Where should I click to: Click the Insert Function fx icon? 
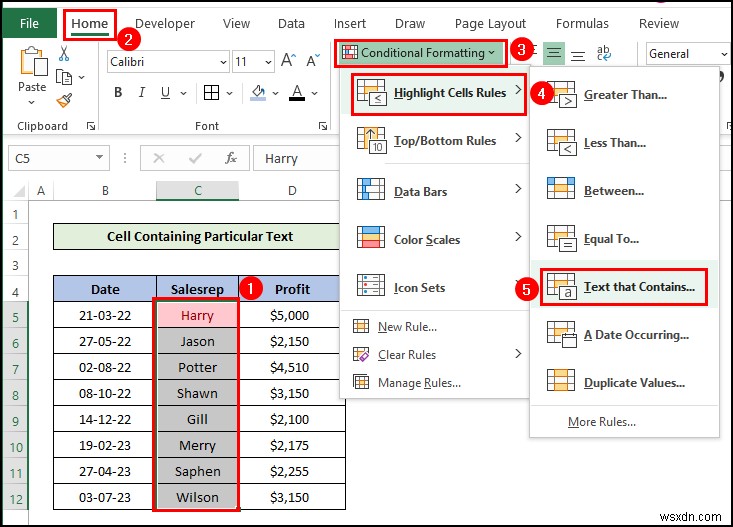coord(230,158)
